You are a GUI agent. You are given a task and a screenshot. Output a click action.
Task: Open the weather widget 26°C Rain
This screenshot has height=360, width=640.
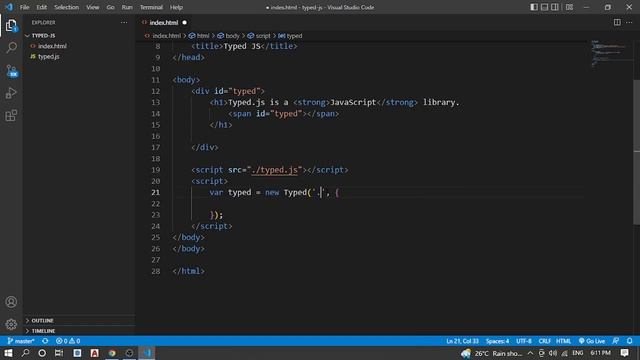[x=491, y=353]
